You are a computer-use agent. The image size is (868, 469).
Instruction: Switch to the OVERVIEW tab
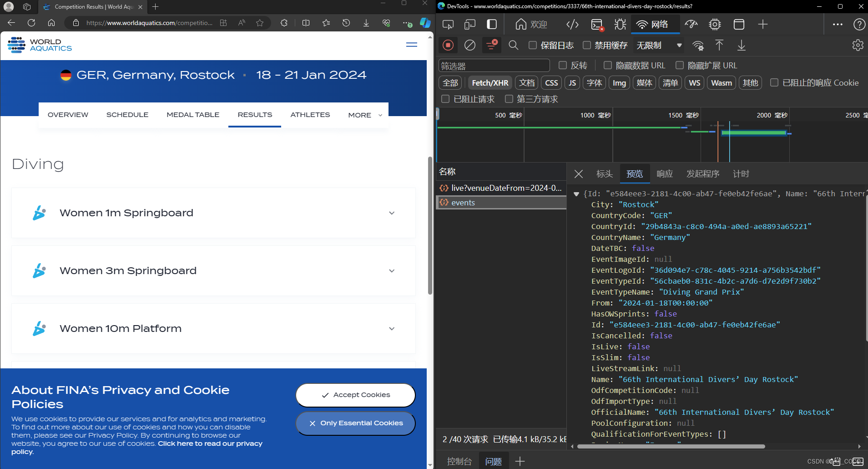click(x=68, y=115)
